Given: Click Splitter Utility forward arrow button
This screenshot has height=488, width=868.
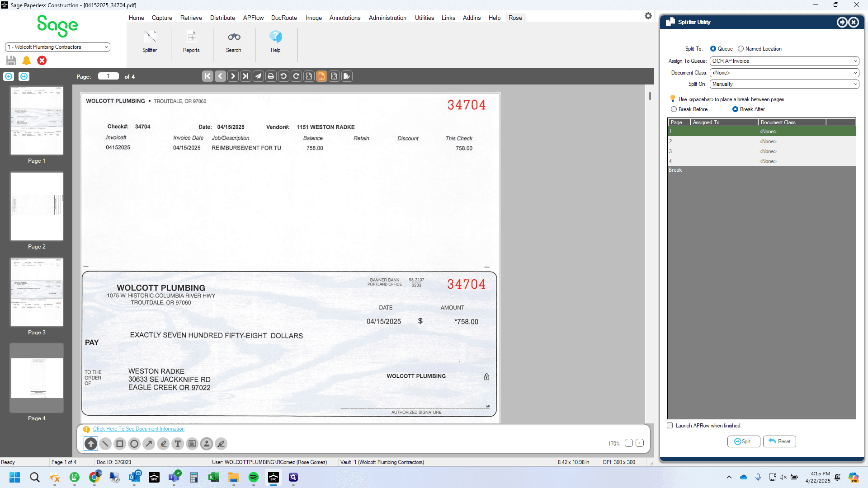Looking at the screenshot, I should coord(842,22).
